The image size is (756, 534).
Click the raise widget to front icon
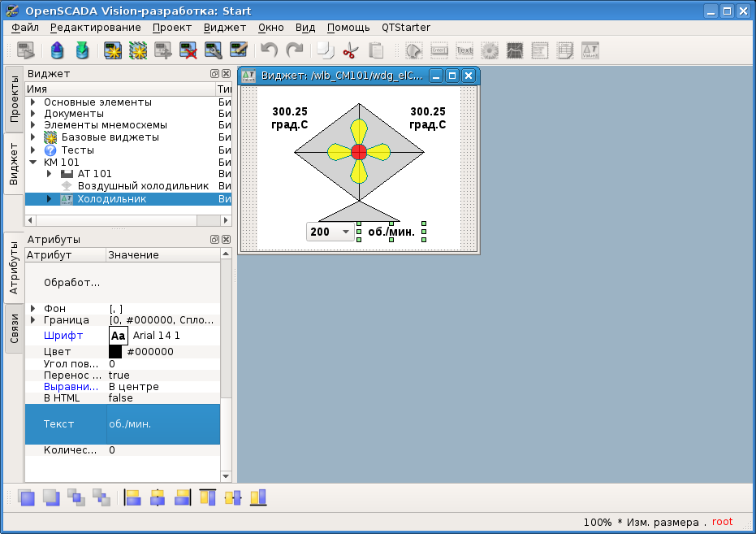(27, 497)
